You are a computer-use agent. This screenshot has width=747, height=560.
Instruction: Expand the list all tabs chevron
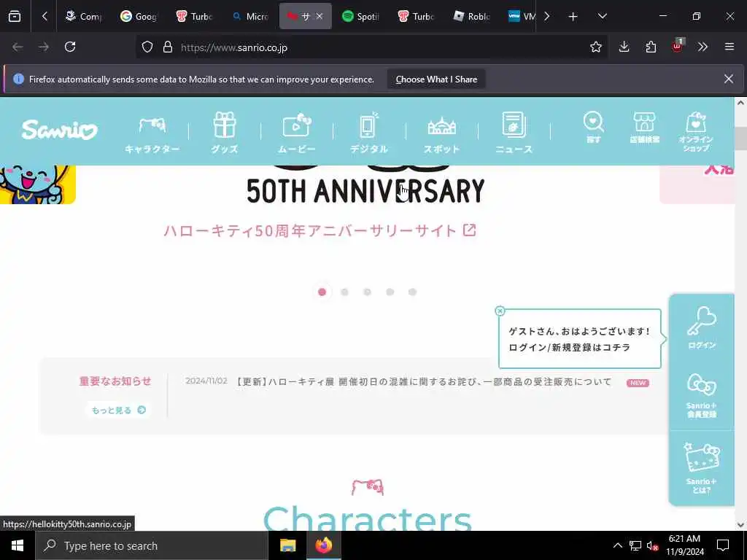pyautogui.click(x=602, y=17)
